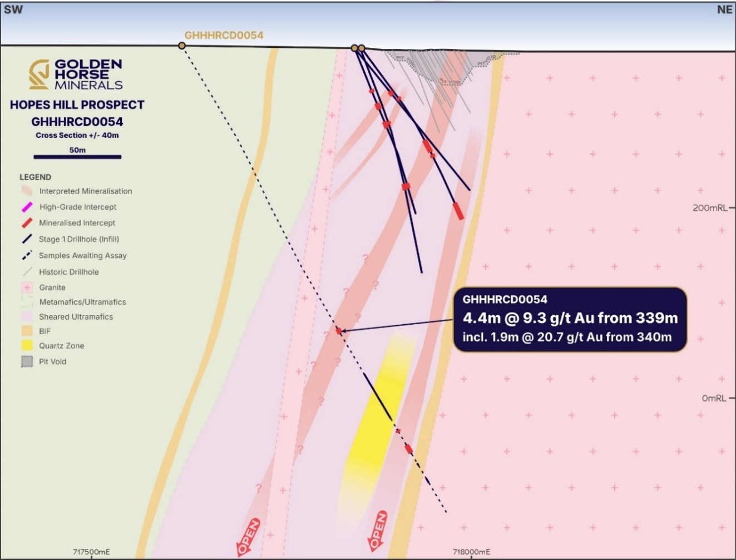Click the 0mRL elevation label
This screenshot has height=560, width=736.
coord(714,398)
